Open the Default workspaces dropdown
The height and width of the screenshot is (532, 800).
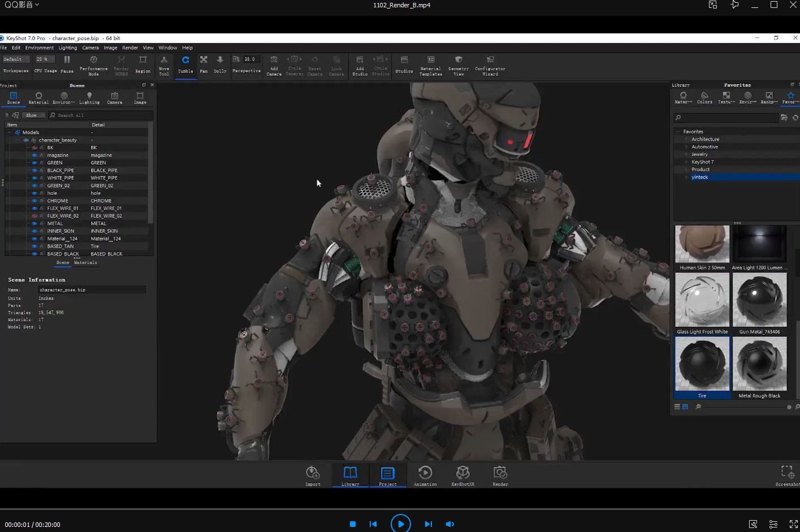[x=16, y=59]
